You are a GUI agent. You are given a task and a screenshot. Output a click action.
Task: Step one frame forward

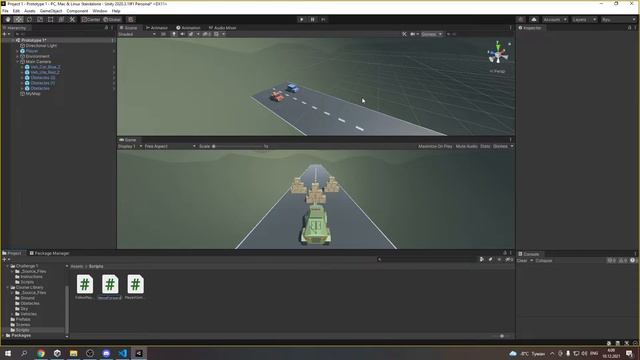tap(323, 20)
